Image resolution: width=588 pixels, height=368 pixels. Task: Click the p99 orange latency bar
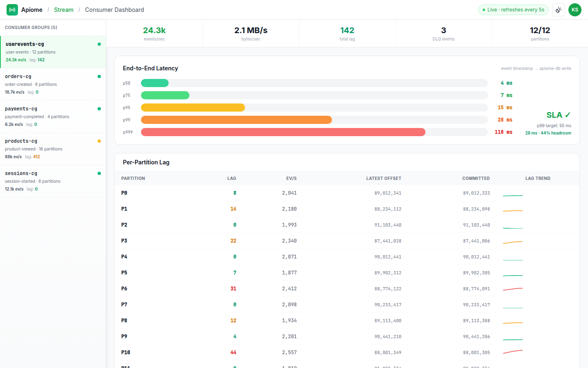pyautogui.click(x=236, y=120)
